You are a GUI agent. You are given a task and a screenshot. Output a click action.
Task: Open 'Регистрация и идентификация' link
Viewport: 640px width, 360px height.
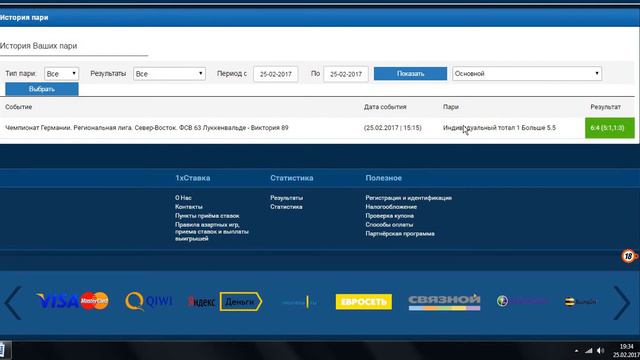click(408, 198)
